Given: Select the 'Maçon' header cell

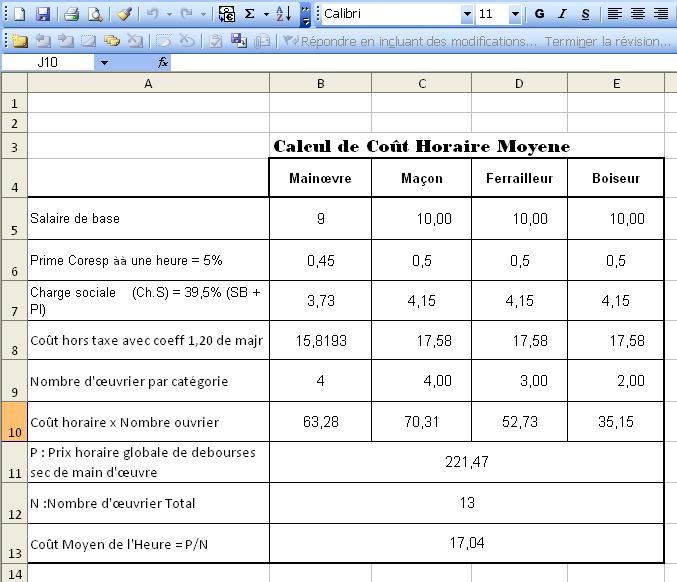Looking at the screenshot, I should point(422,178).
